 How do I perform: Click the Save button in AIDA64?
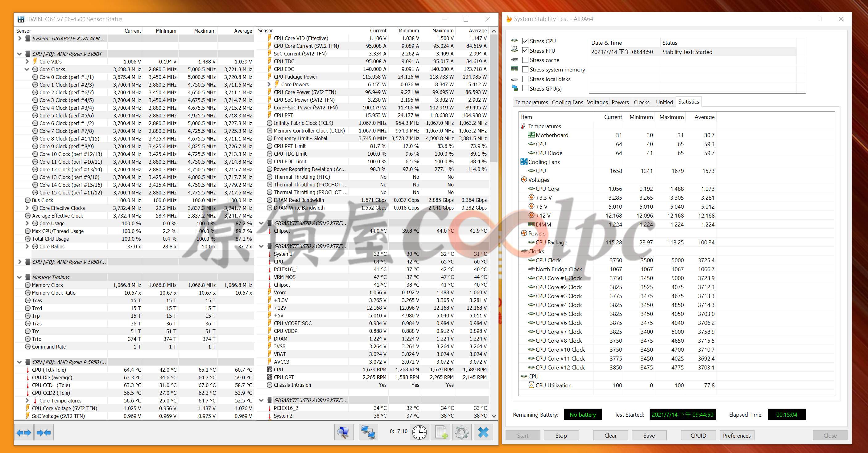click(x=649, y=435)
